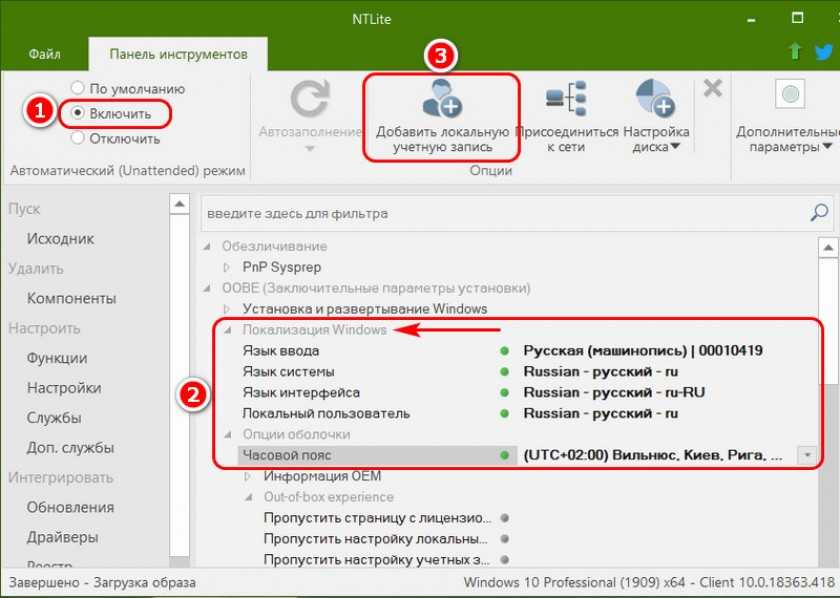Select the 'Включить' radio button
This screenshot has width=840, height=598.
[77, 113]
